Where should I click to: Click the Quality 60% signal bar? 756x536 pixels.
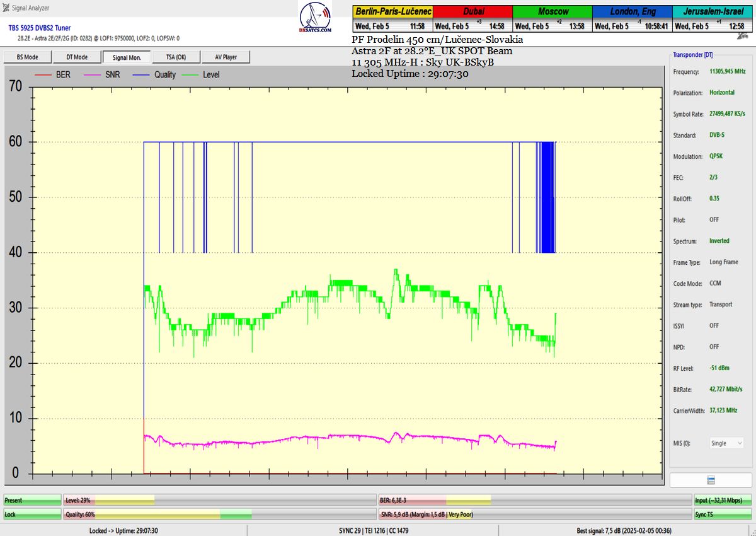tap(219, 515)
